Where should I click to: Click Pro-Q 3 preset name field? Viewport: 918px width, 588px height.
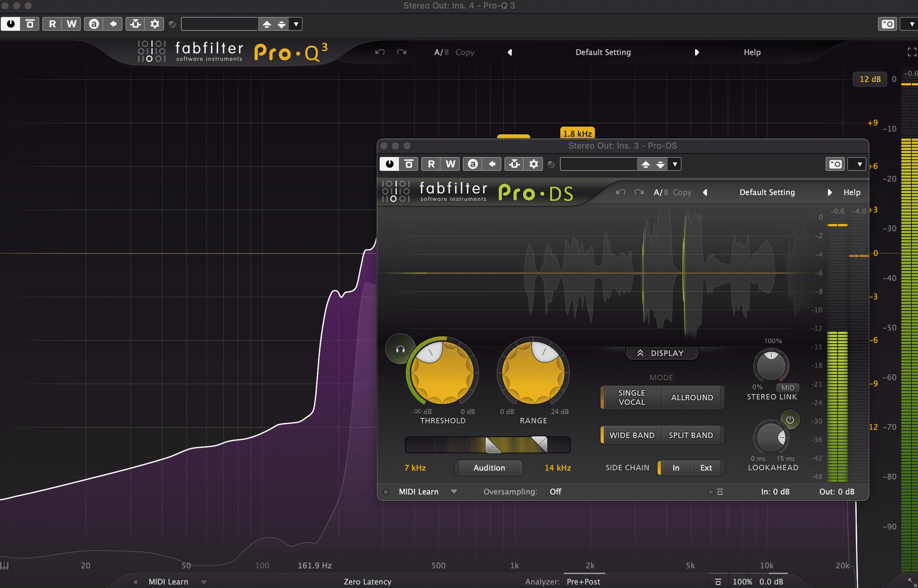[x=219, y=24]
